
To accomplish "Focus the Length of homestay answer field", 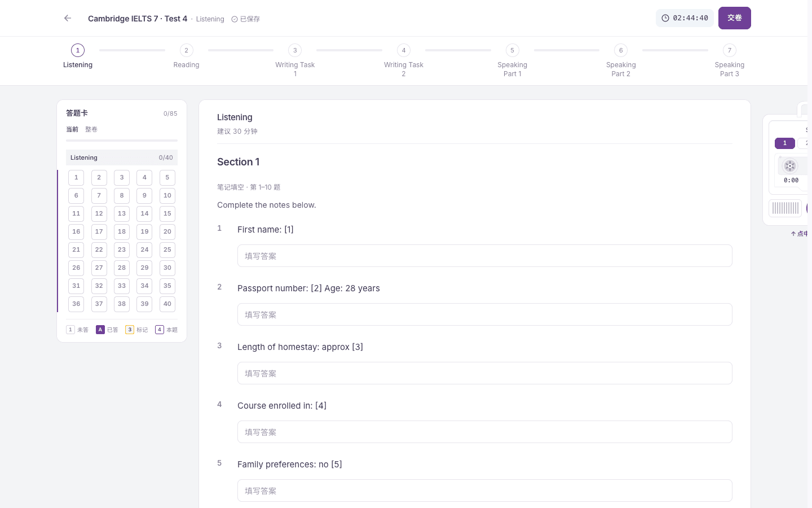I will point(485,373).
